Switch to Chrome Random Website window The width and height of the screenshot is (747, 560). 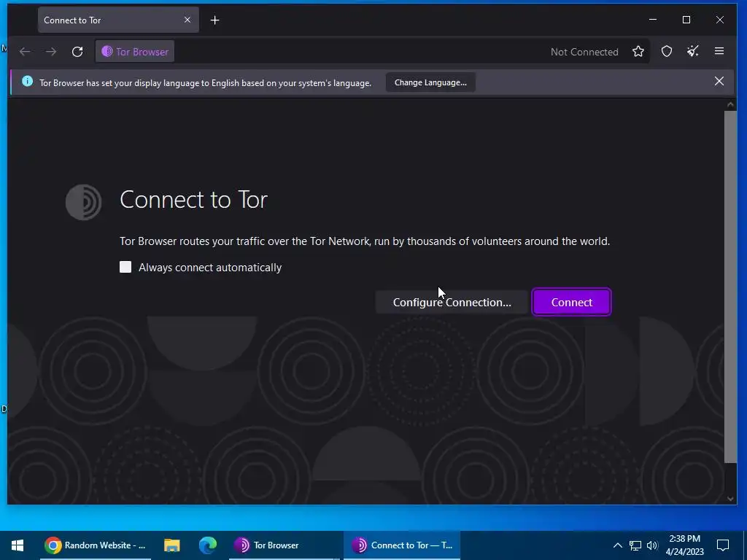[96, 545]
